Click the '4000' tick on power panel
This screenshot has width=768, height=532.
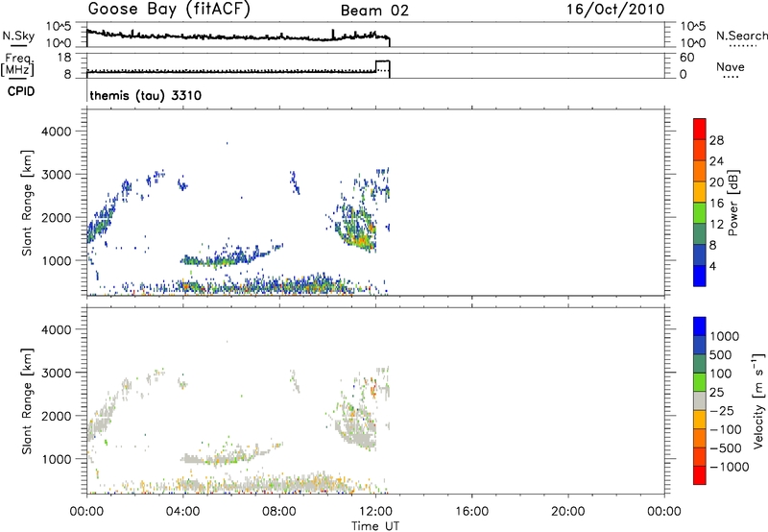(56, 132)
